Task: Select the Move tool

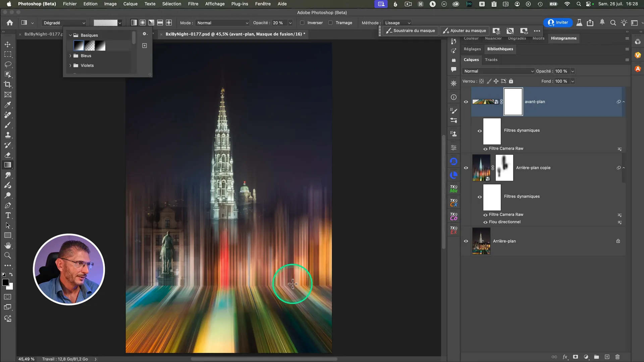Action: tap(8, 44)
